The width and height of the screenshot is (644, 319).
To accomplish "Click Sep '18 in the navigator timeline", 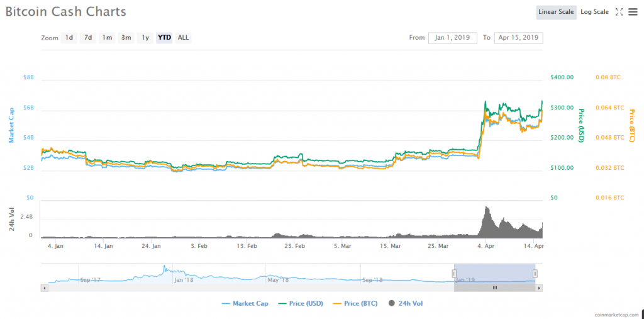I will (372, 280).
